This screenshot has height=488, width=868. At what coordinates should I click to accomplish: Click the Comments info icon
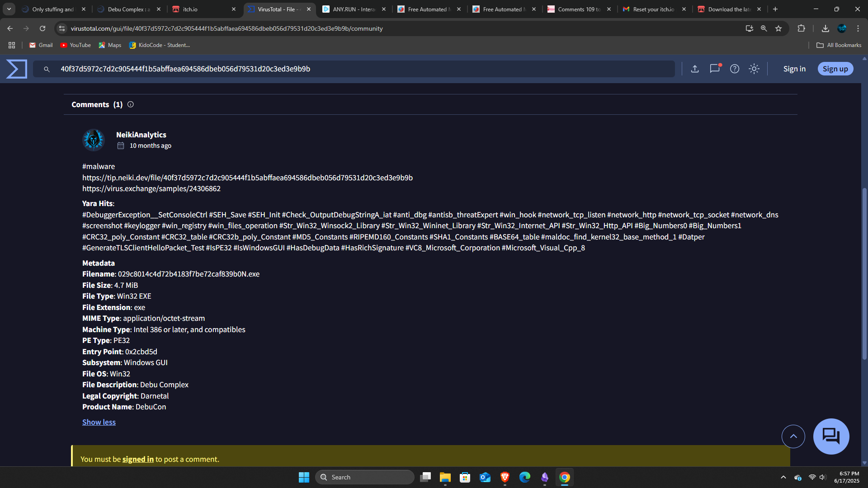click(x=131, y=104)
